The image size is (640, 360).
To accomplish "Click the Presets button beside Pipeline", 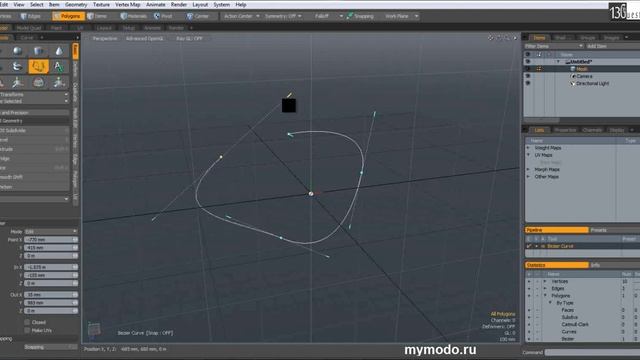I will click(614, 230).
